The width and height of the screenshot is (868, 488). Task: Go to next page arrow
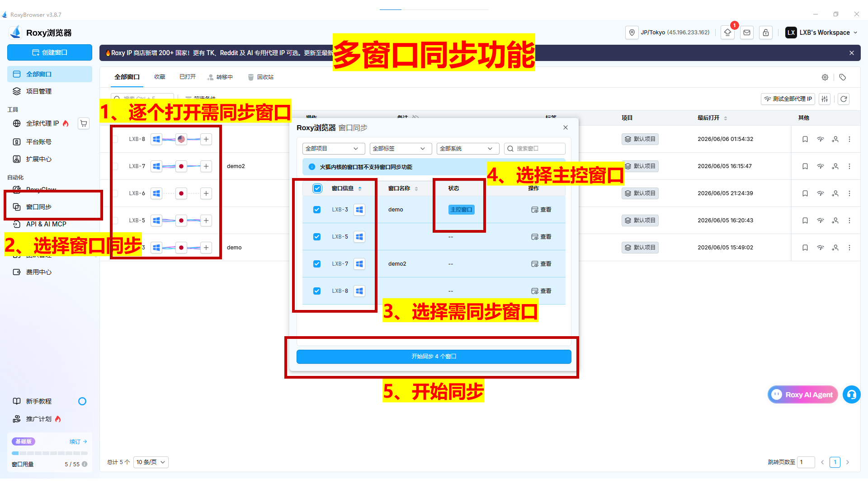[x=848, y=462]
